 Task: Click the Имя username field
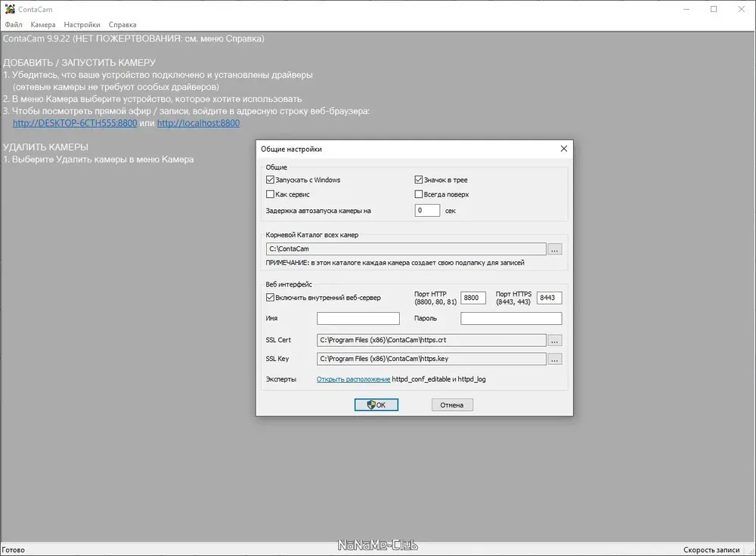(358, 319)
